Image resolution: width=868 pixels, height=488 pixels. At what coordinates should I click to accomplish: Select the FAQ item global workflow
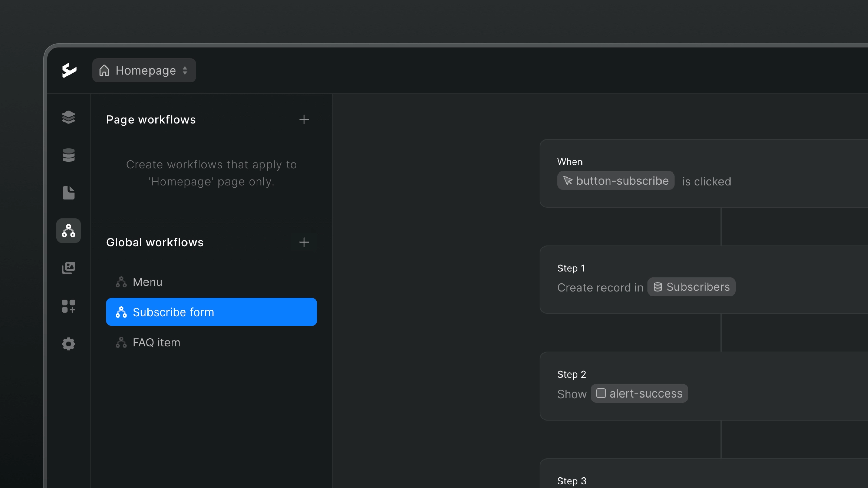click(156, 342)
